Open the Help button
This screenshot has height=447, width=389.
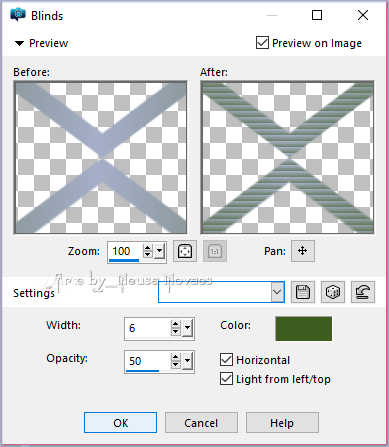point(282,423)
